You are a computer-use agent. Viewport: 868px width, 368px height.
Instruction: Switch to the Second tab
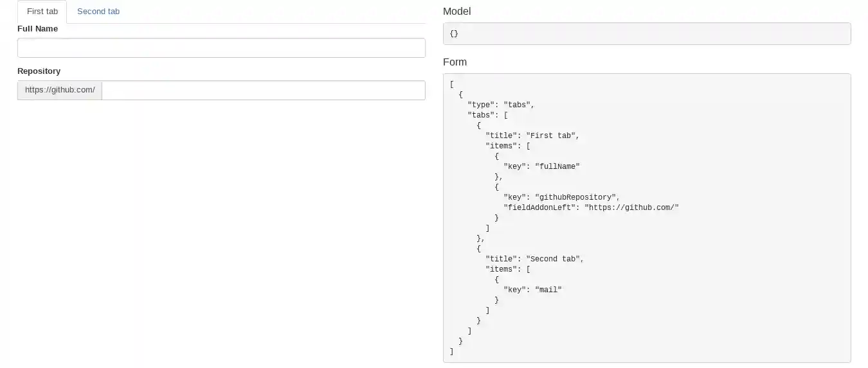coord(98,12)
